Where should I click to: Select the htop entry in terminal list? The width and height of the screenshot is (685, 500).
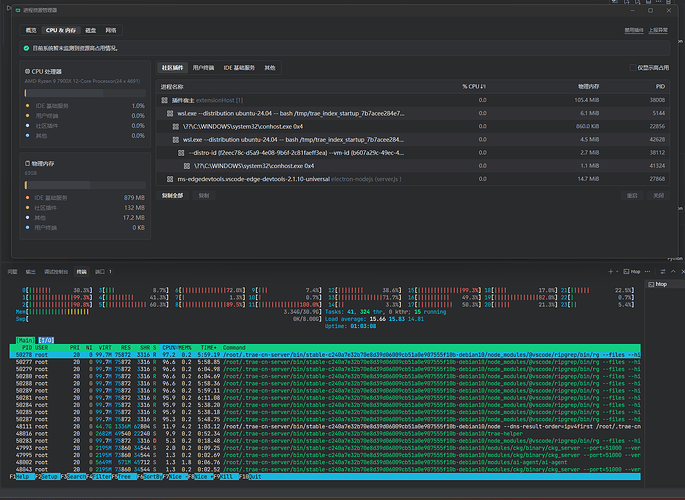point(665,284)
